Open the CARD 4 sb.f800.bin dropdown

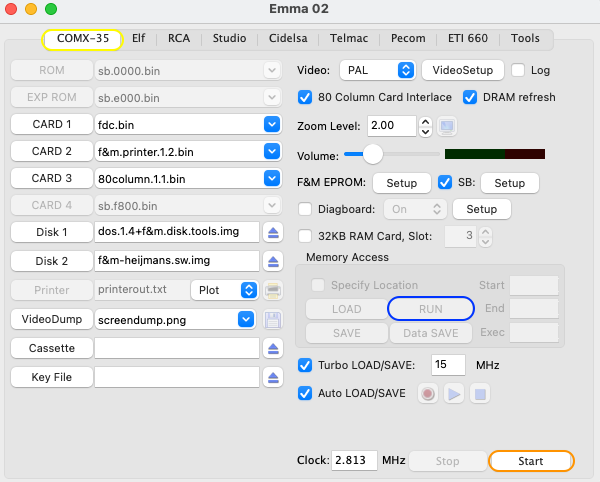click(x=272, y=205)
